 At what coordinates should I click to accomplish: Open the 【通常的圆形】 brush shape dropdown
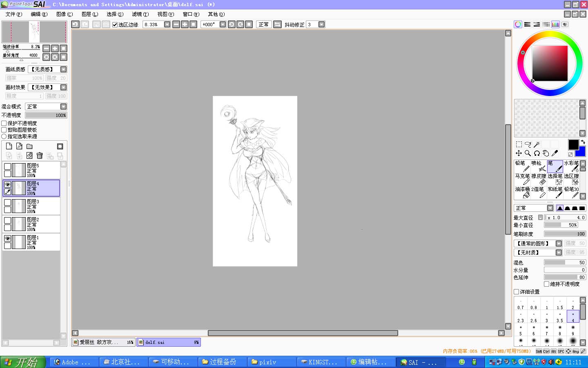(x=559, y=243)
